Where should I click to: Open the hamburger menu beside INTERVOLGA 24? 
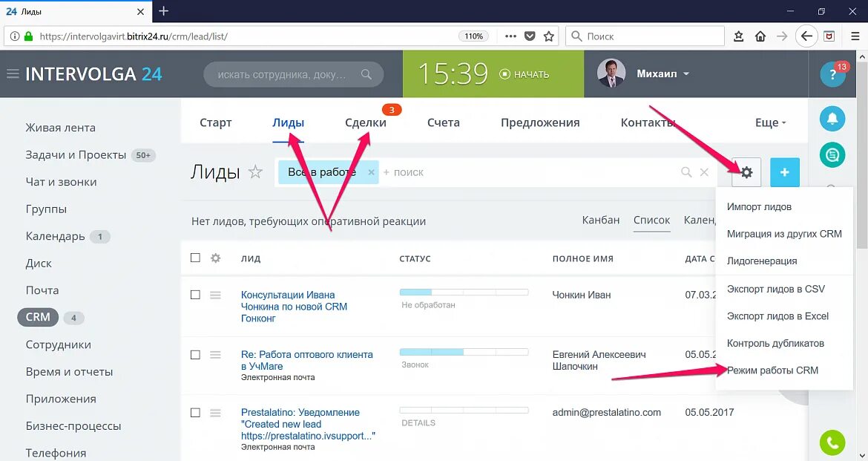click(12, 73)
